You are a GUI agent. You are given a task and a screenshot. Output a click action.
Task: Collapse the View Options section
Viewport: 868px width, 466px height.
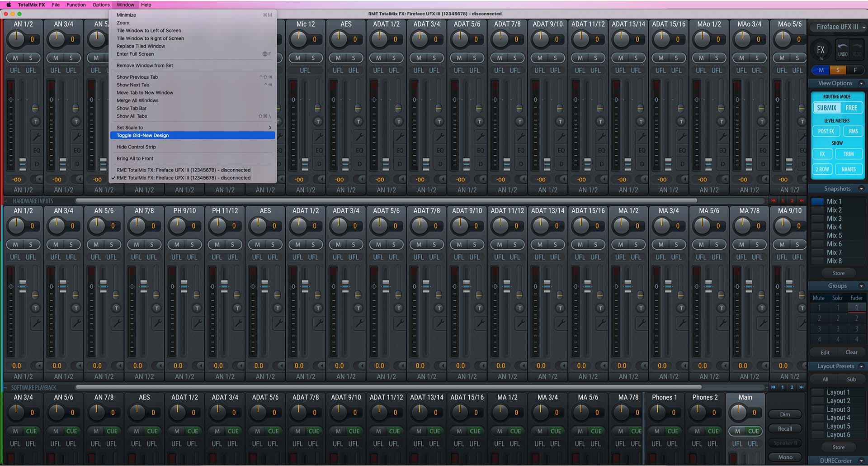click(861, 83)
